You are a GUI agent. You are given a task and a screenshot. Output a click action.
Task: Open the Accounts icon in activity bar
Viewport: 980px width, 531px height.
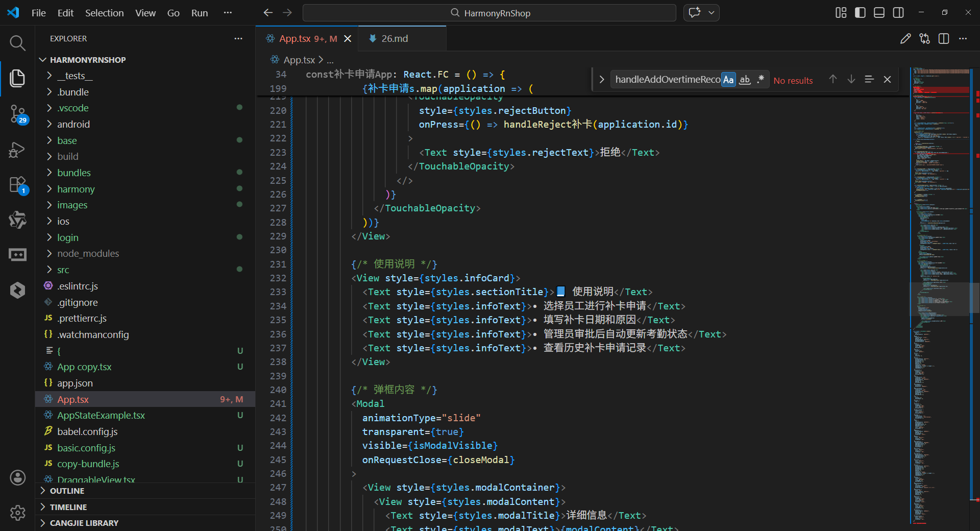(x=17, y=477)
